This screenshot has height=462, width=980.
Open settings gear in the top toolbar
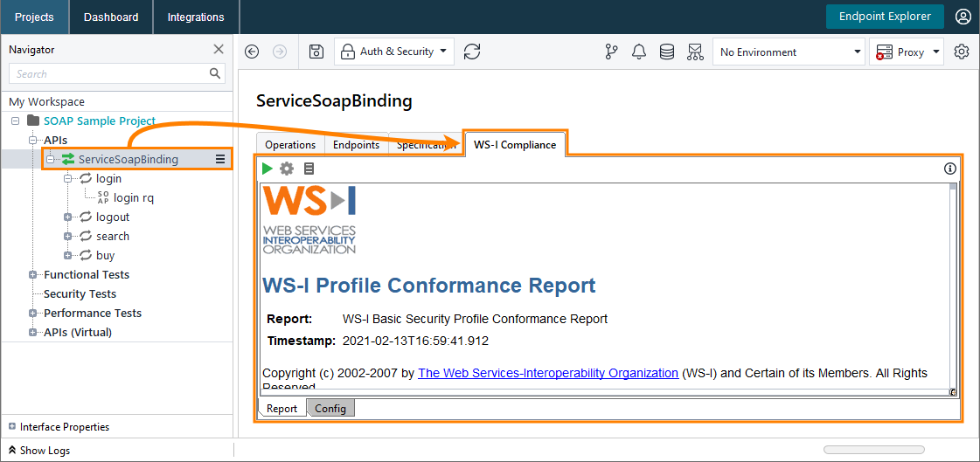(x=962, y=52)
